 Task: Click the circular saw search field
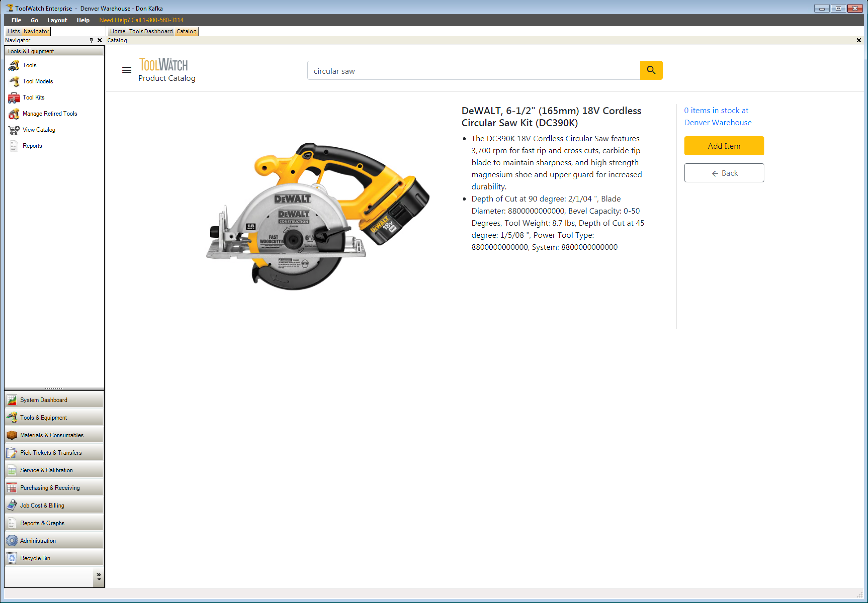pos(472,71)
